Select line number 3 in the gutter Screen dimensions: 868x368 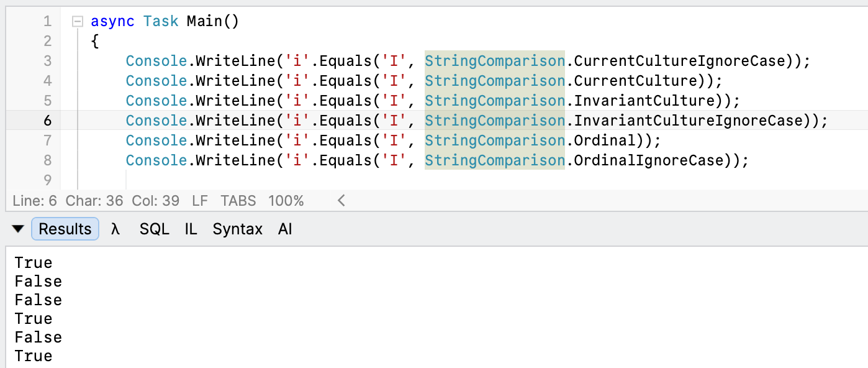(48, 61)
